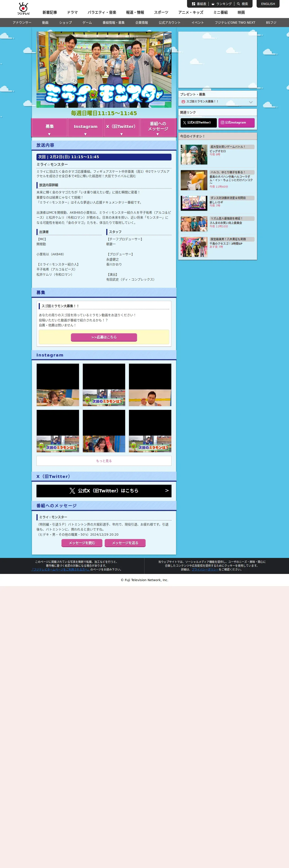Click the 毎週日曜日11:15〜11:45 schedule text
The width and height of the screenshot is (289, 868).
tap(104, 113)
